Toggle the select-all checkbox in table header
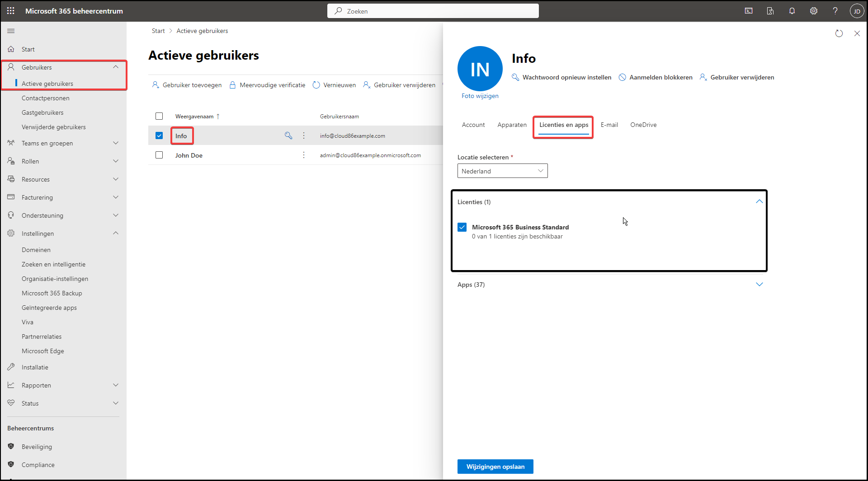868x481 pixels. point(159,116)
